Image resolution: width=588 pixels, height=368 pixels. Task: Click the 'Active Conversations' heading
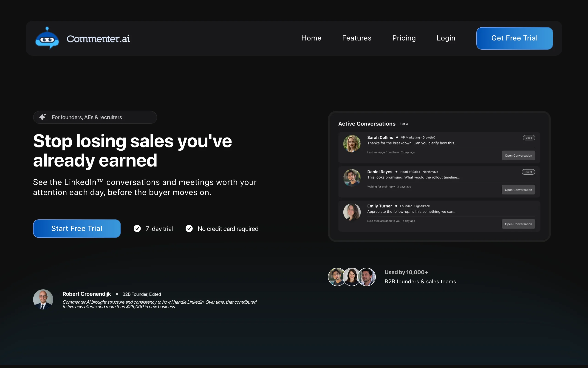tap(367, 124)
